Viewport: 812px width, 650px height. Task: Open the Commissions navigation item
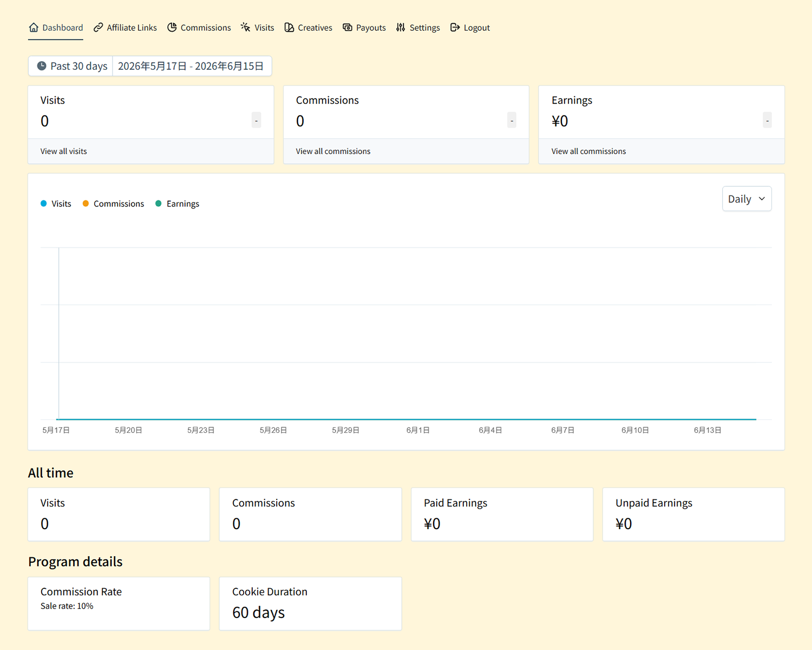[x=199, y=28]
